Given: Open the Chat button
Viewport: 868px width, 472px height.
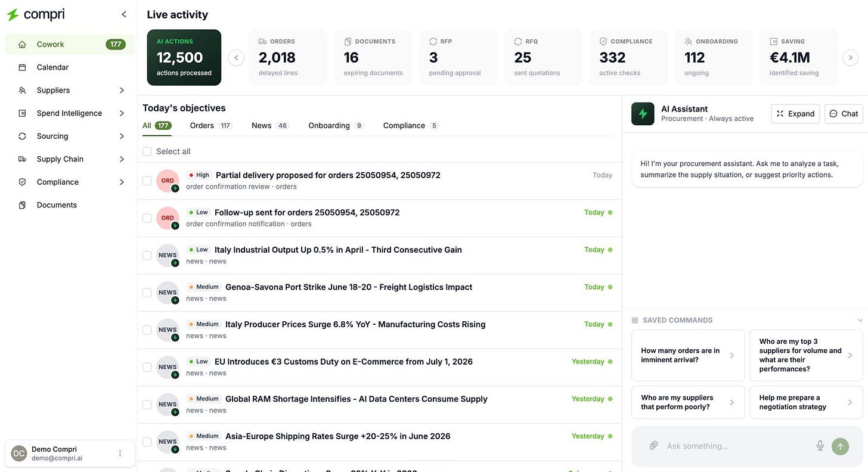Looking at the screenshot, I should (844, 114).
